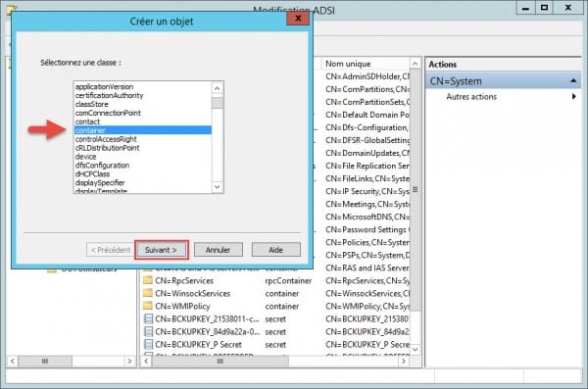Select certificationAuthority class
Screen dimensions: 588x389
[x=109, y=95]
